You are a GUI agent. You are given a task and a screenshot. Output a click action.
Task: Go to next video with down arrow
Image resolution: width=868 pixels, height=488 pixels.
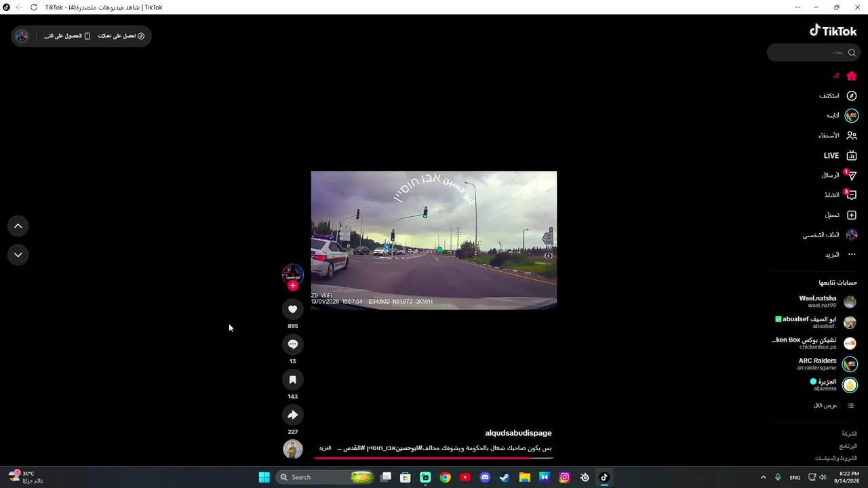coord(18,255)
